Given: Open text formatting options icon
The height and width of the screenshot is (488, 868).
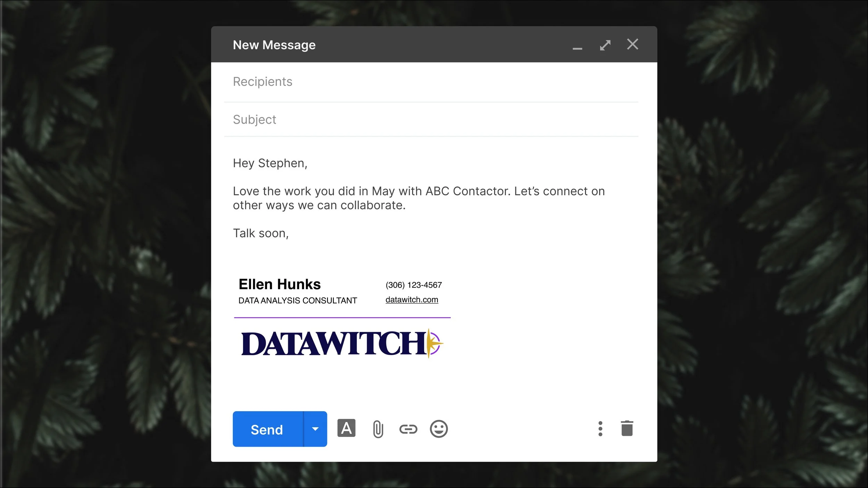Looking at the screenshot, I should [347, 428].
